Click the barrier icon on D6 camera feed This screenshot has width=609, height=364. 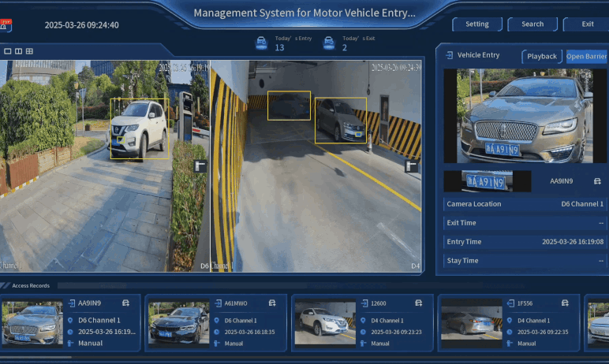pyautogui.click(x=200, y=166)
